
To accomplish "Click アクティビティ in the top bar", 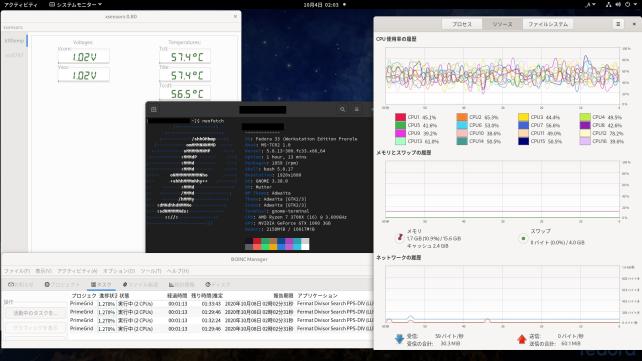I will [x=20, y=5].
